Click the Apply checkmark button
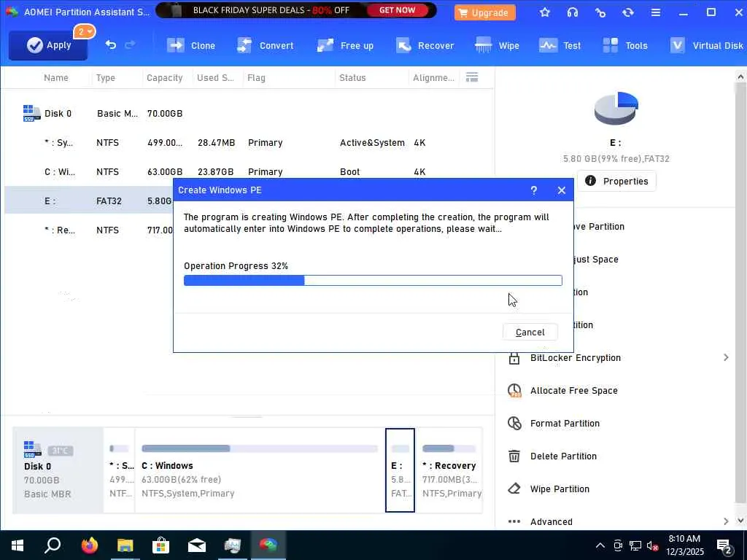The image size is (747, 560). [x=48, y=45]
